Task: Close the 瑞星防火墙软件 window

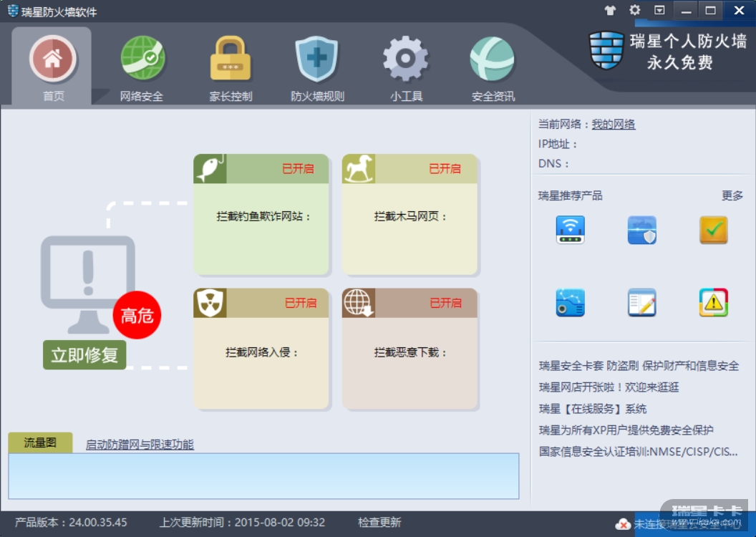Action: (739, 10)
